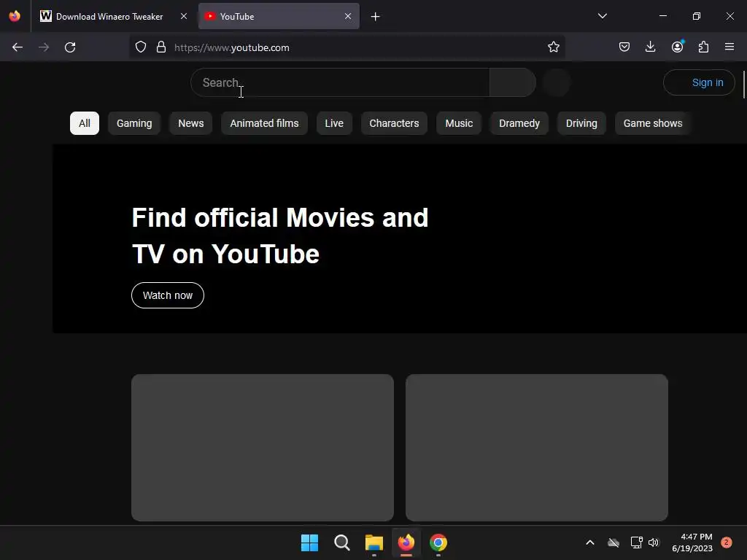This screenshot has width=747, height=560.
Task: Open notifications badge showing 2
Action: [727, 542]
